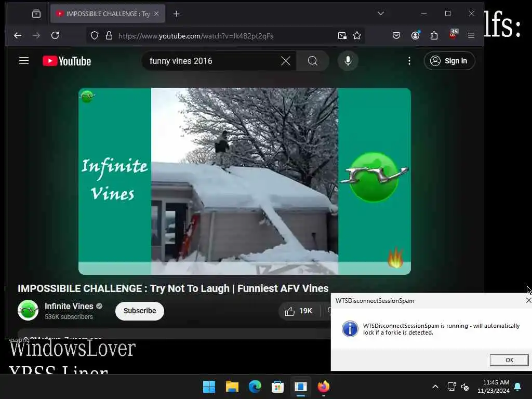Open File Explorer from taskbar
The width and height of the screenshot is (532, 399).
(232, 387)
